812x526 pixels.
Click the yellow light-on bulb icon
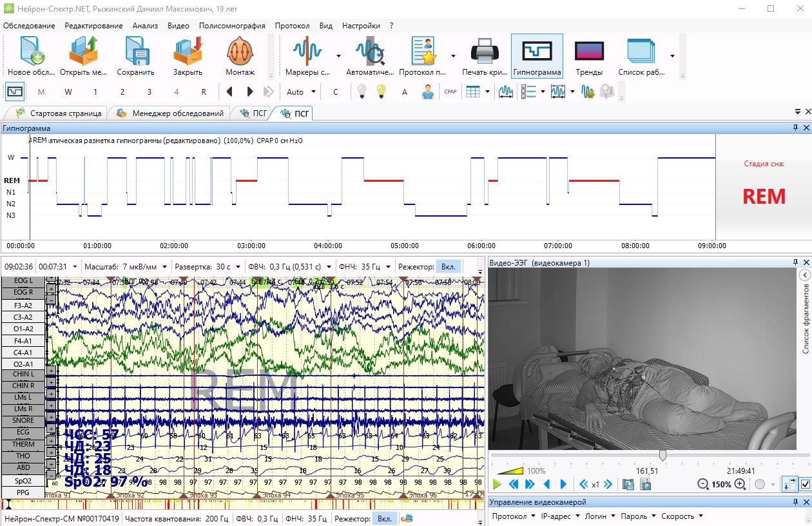pos(382,92)
